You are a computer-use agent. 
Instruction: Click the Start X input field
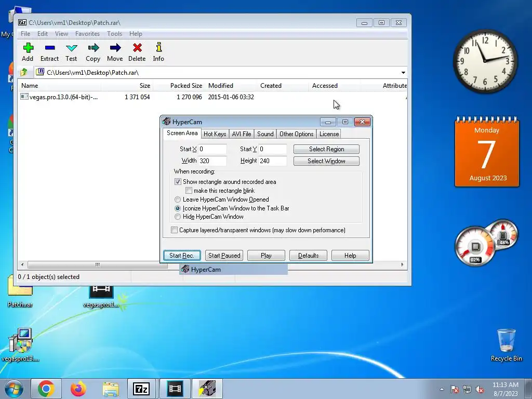212,149
